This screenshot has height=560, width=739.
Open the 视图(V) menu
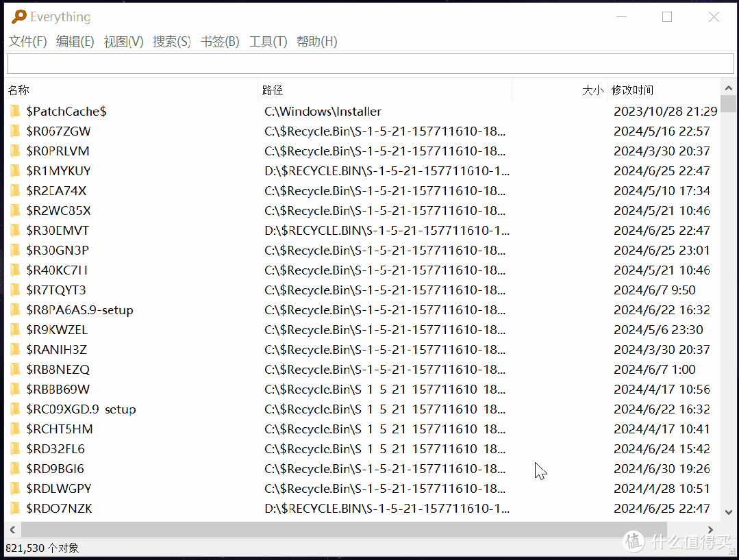point(123,42)
